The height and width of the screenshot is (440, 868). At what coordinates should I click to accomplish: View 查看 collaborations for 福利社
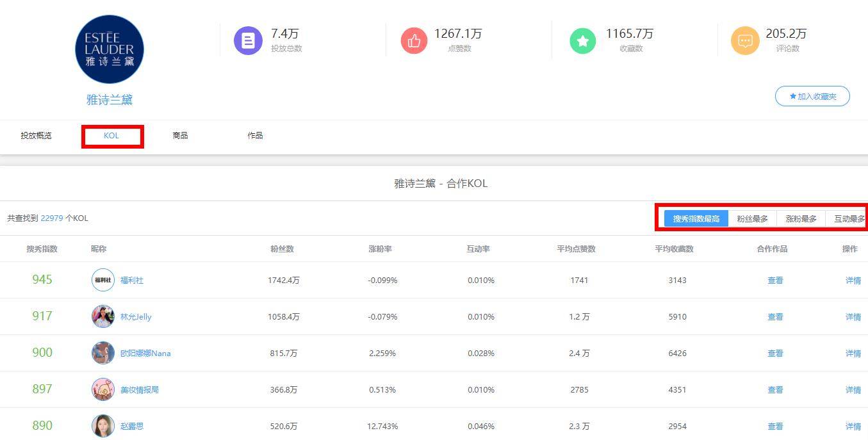coord(775,281)
